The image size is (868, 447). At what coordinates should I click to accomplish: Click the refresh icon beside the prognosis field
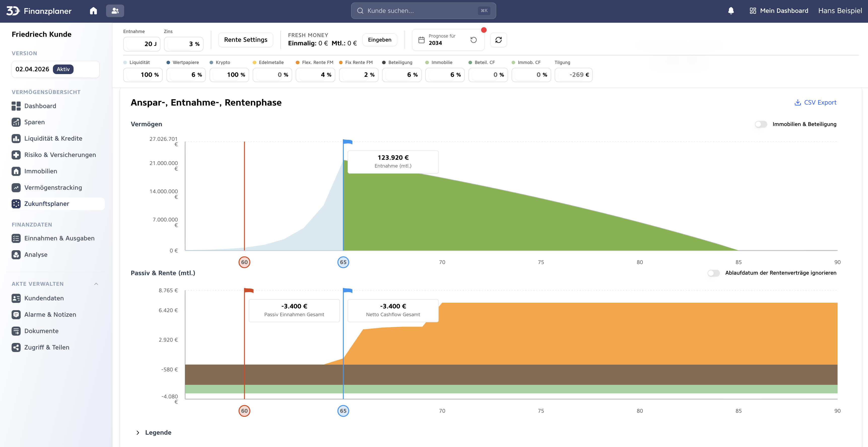(x=498, y=40)
